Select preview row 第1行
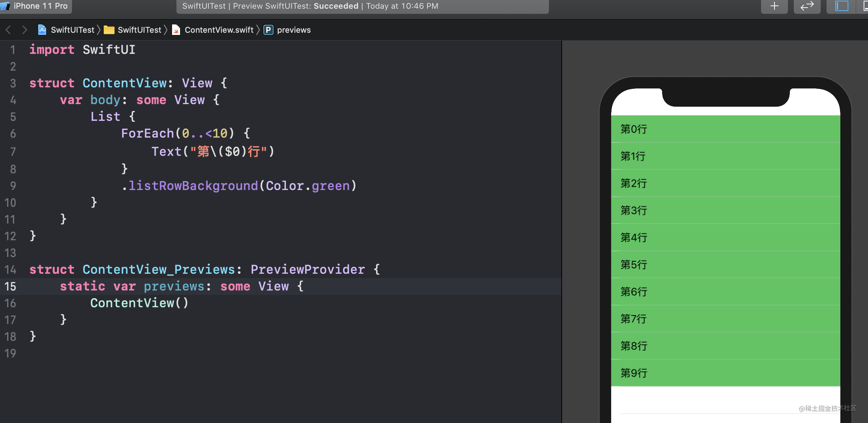This screenshot has height=423, width=868. (x=726, y=156)
